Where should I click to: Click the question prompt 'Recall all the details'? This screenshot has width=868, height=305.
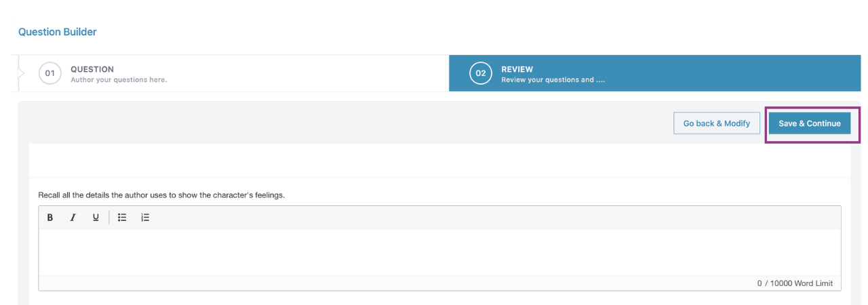[161, 195]
